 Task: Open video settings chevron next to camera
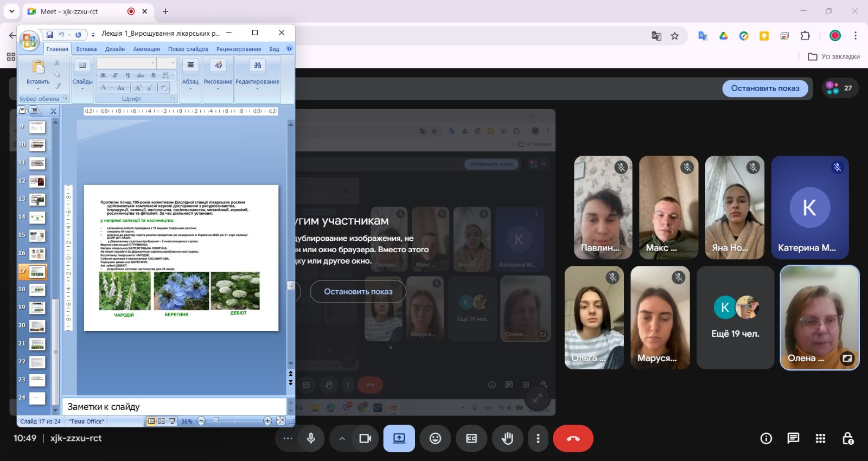(x=342, y=438)
